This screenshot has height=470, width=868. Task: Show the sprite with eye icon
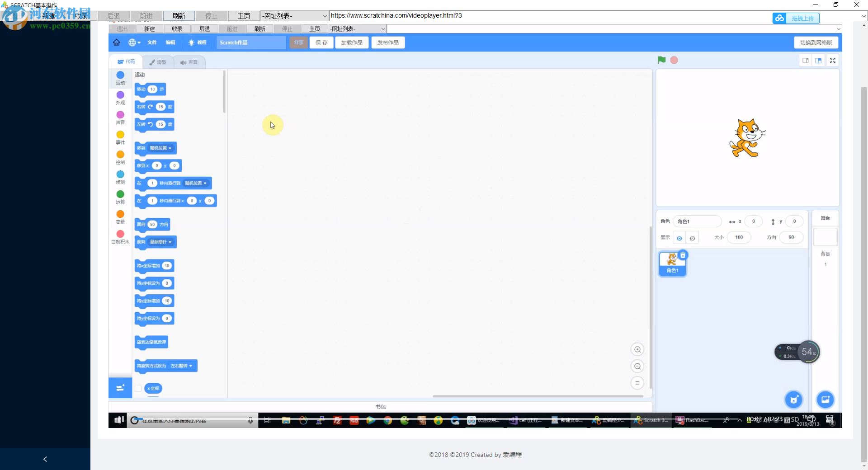tap(679, 238)
